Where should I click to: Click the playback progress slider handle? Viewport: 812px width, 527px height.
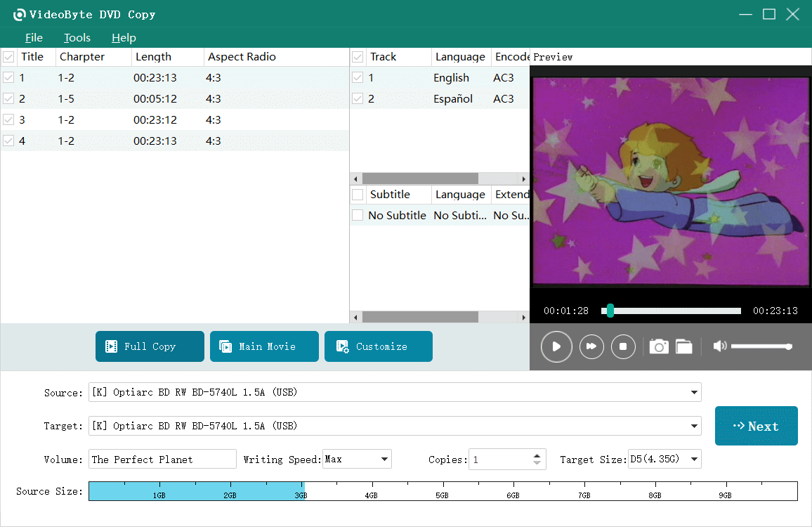[x=610, y=311]
